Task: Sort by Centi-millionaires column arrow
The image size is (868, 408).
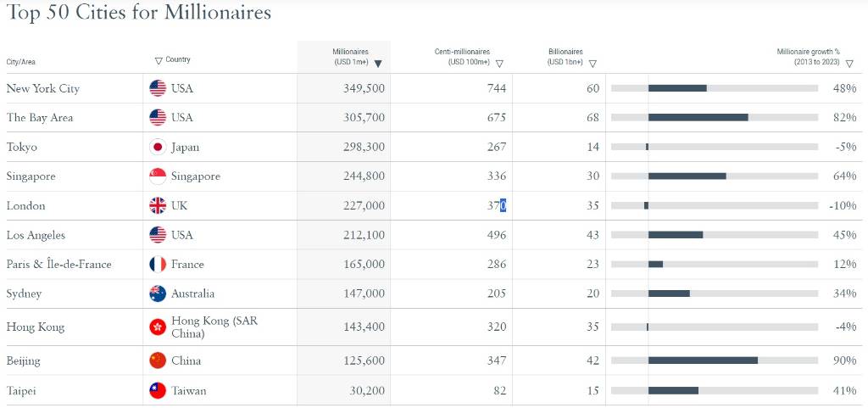Action: pyautogui.click(x=499, y=64)
